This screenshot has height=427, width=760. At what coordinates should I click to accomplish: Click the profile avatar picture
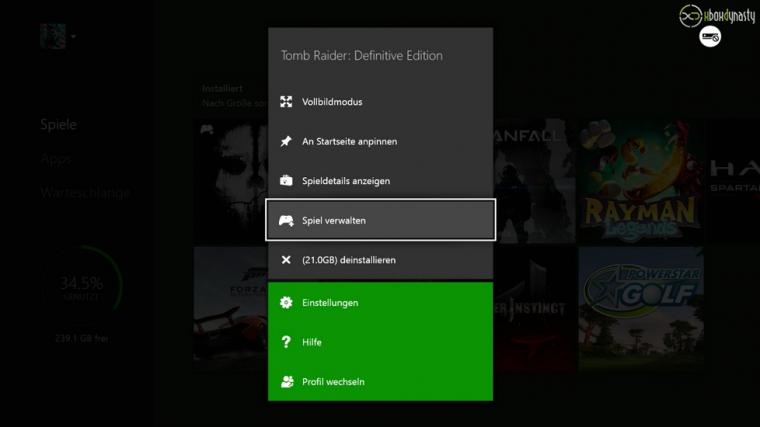point(53,36)
